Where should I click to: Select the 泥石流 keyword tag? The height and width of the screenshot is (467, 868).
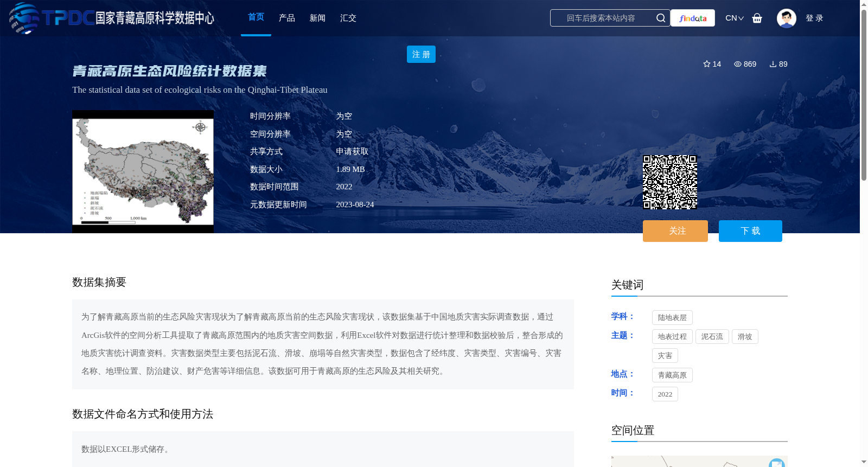(712, 337)
